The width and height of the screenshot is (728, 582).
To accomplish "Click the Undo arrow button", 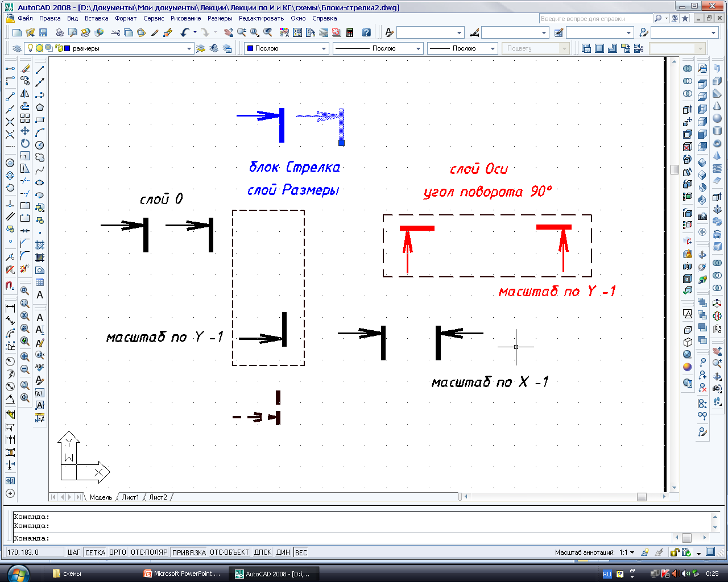I will (x=185, y=33).
